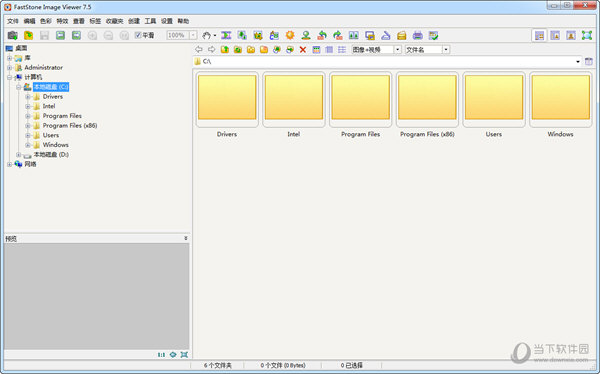The height and width of the screenshot is (374, 600).
Task: Enter full screen with green corners icon
Action: click(587, 36)
